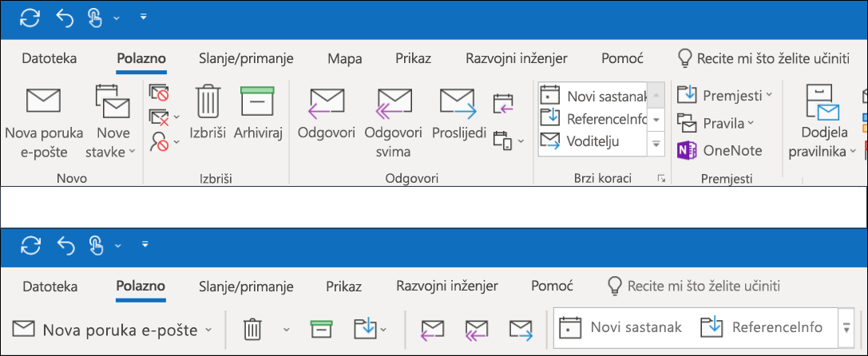
Task: Switch to Slanje/primanje tab in full ribbon
Action: 246,58
